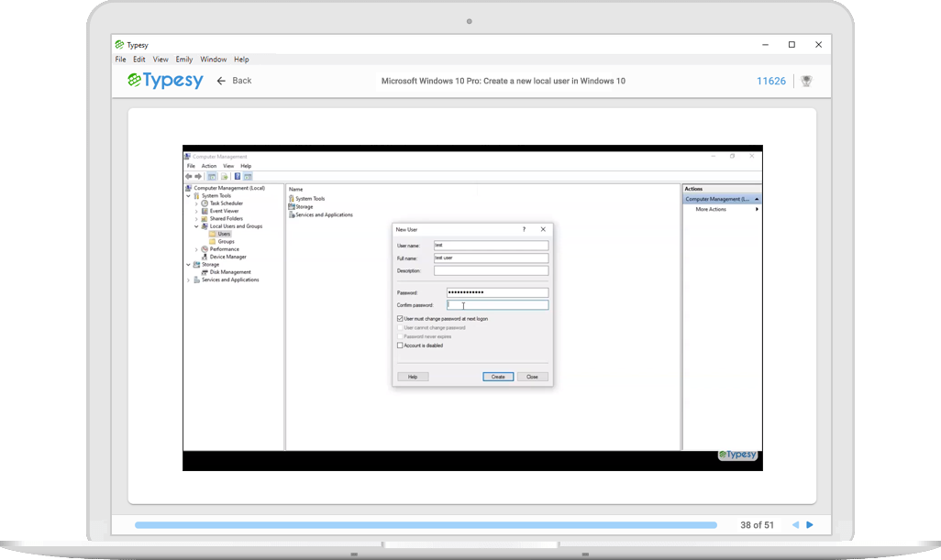Click the blue Help toolbar icon
941x560 pixels.
(237, 176)
